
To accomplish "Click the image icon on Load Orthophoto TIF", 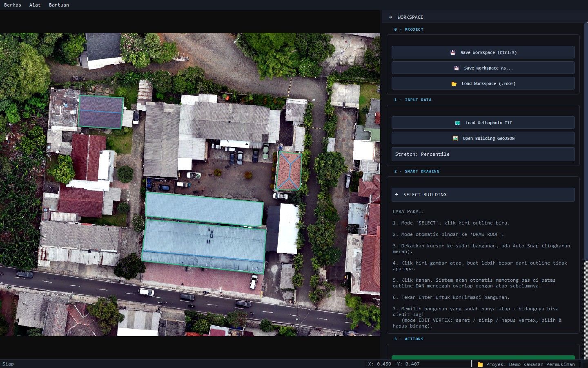I will click(458, 123).
